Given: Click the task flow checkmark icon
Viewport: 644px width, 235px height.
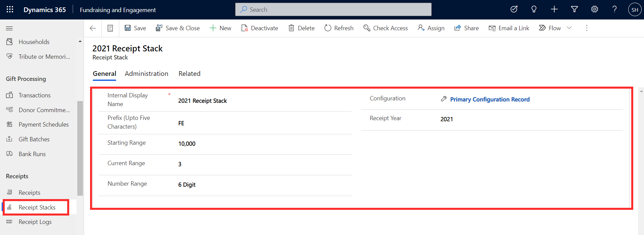Looking at the screenshot, I should (x=514, y=9).
